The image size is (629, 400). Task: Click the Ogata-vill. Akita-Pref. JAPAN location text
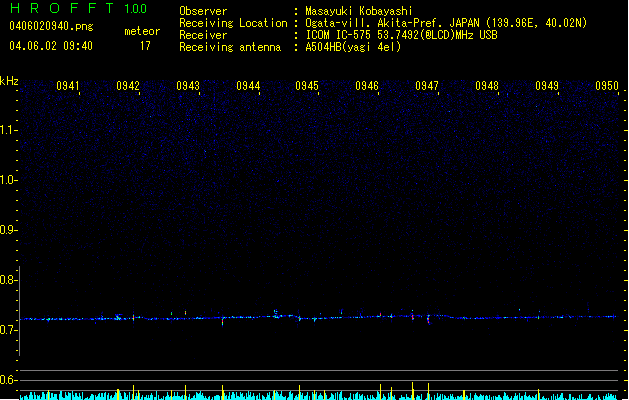pyautogui.click(x=446, y=23)
